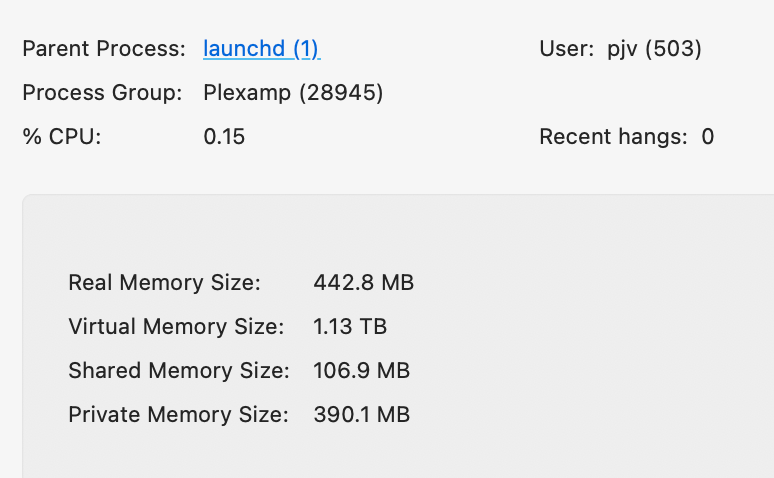Click the User label

coord(568,49)
